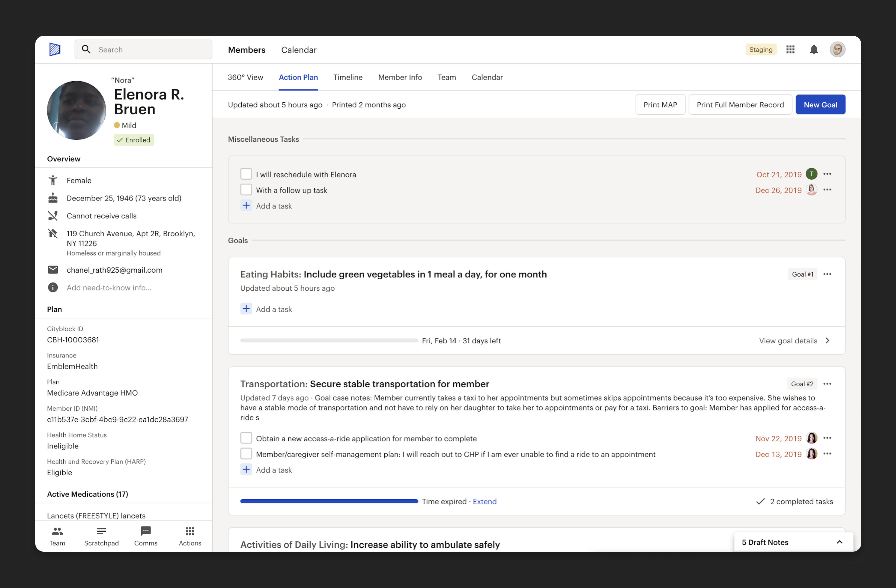The width and height of the screenshot is (896, 588).
Task: Click Elenora's profile photo
Action: 76,110
